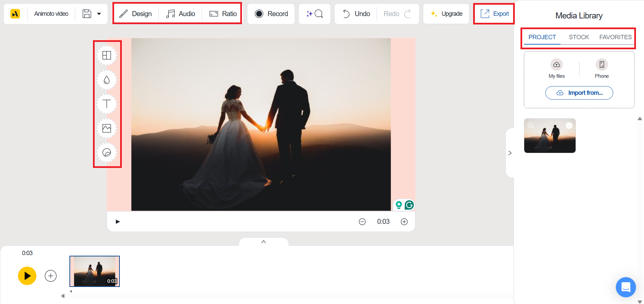Select the color droplet tool
The image size is (644, 304).
click(x=107, y=80)
